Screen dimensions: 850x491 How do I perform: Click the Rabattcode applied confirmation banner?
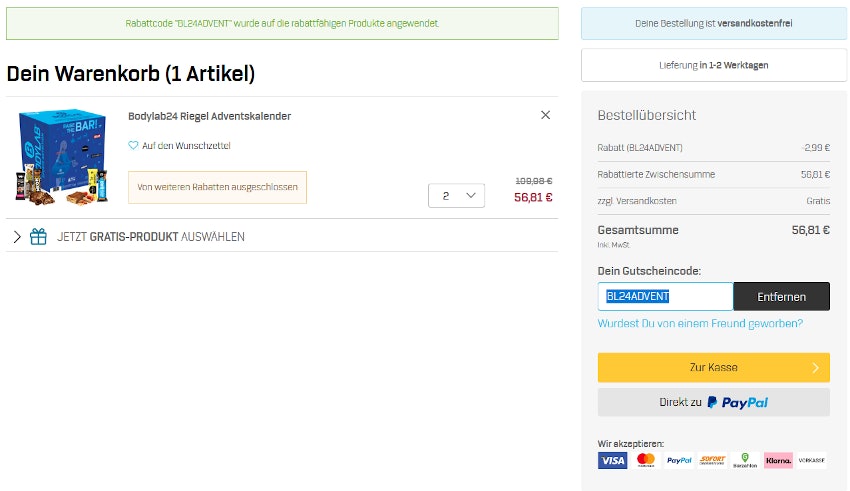pyautogui.click(x=282, y=23)
